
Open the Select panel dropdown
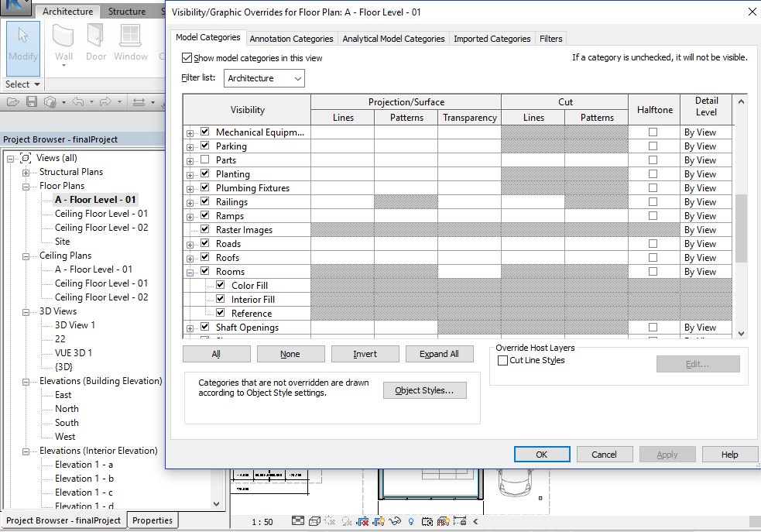coord(22,84)
